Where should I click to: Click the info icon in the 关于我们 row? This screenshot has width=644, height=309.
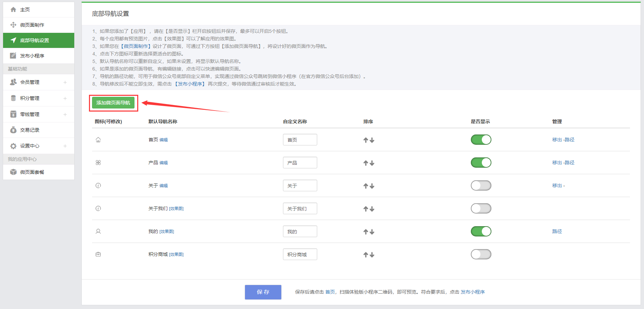tap(98, 208)
